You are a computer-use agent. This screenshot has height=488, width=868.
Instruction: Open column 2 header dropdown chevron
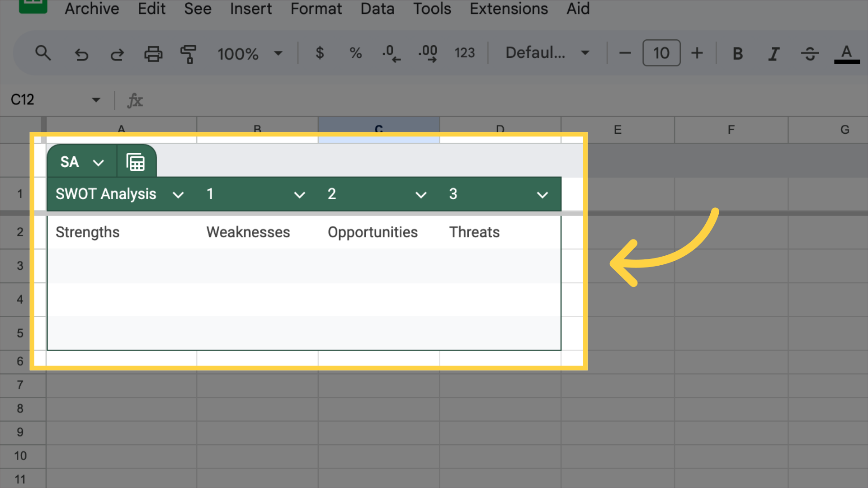click(421, 195)
